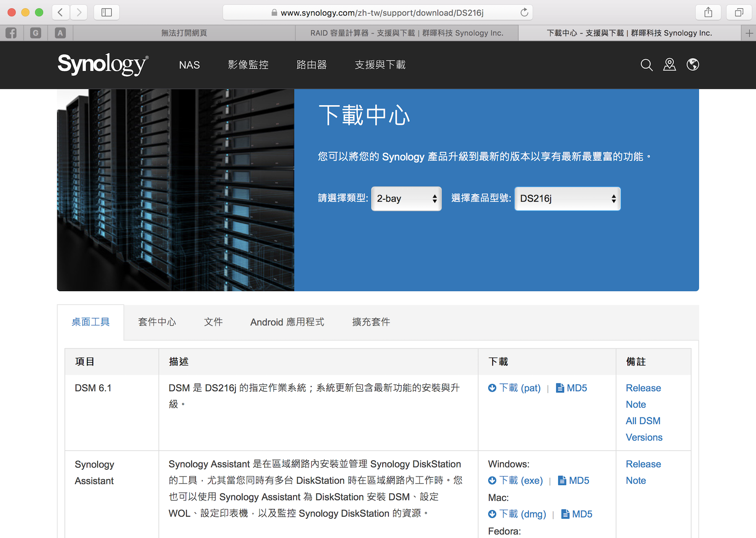The width and height of the screenshot is (756, 538).
Task: Toggle Safari's sidebar icon
Action: tap(107, 13)
